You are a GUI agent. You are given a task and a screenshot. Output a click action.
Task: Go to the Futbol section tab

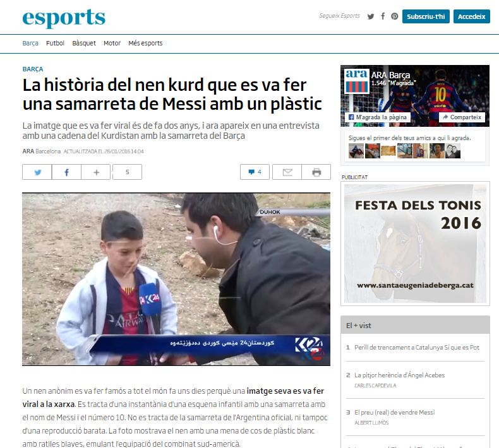pyautogui.click(x=55, y=43)
